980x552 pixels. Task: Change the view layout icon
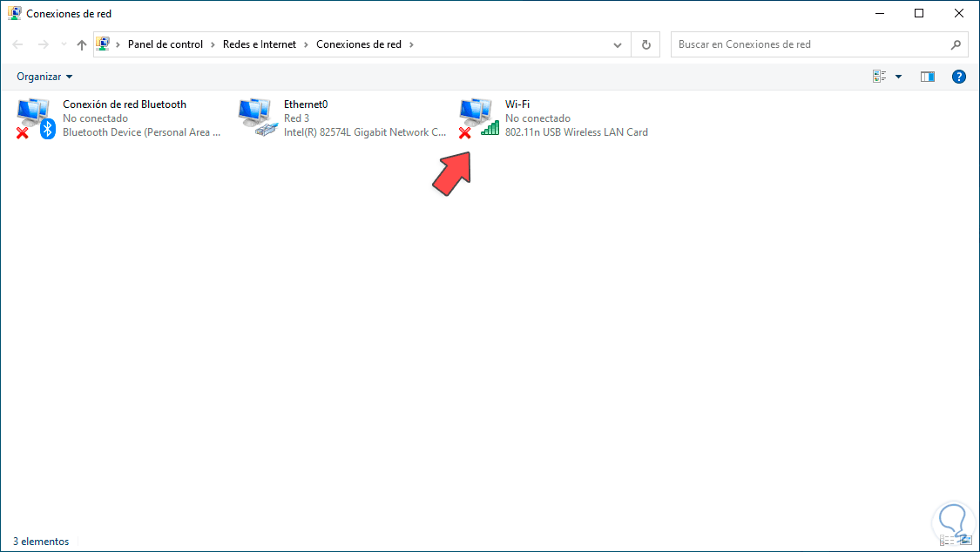tap(879, 76)
